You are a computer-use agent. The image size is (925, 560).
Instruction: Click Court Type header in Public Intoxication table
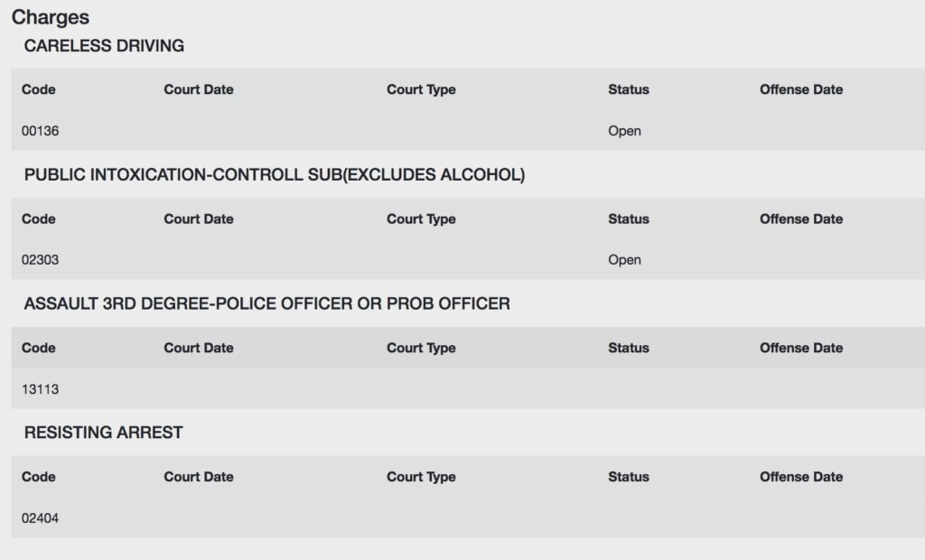421,219
